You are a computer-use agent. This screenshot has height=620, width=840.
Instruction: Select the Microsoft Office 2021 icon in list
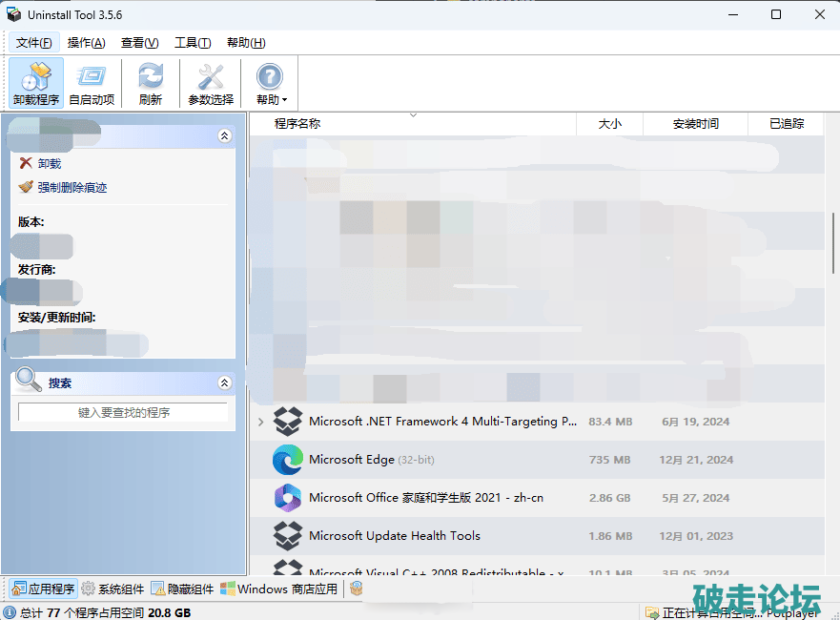click(287, 498)
